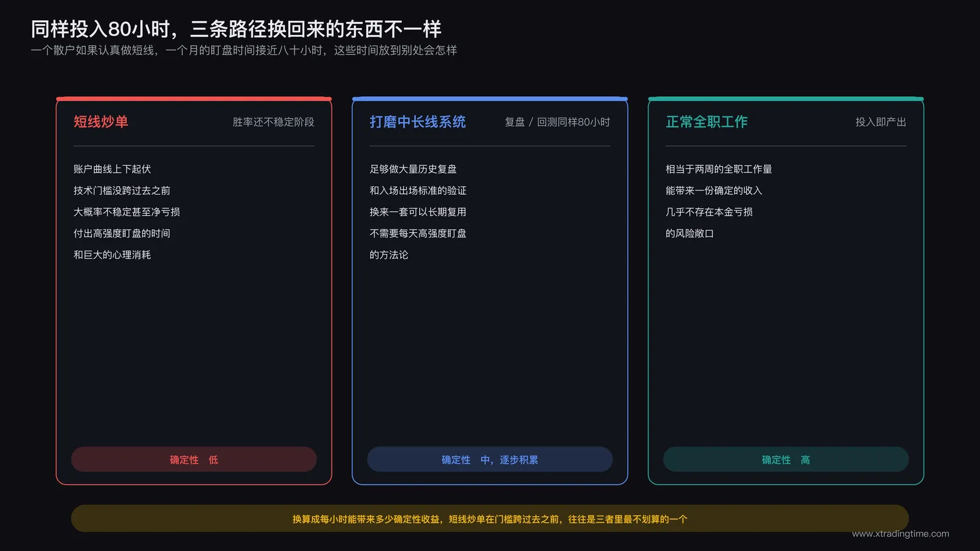Click the label '胜率还不稳定阶段'
Screen dimensions: 980x551
pyautogui.click(x=273, y=122)
